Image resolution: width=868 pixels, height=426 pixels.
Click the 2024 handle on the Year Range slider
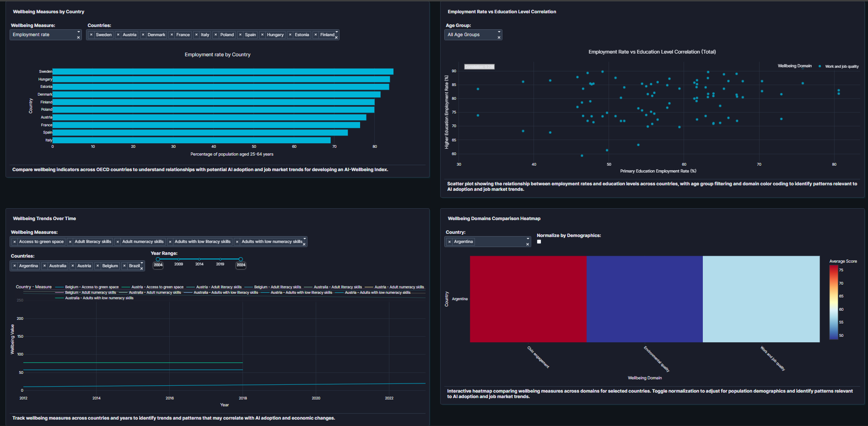pyautogui.click(x=241, y=259)
